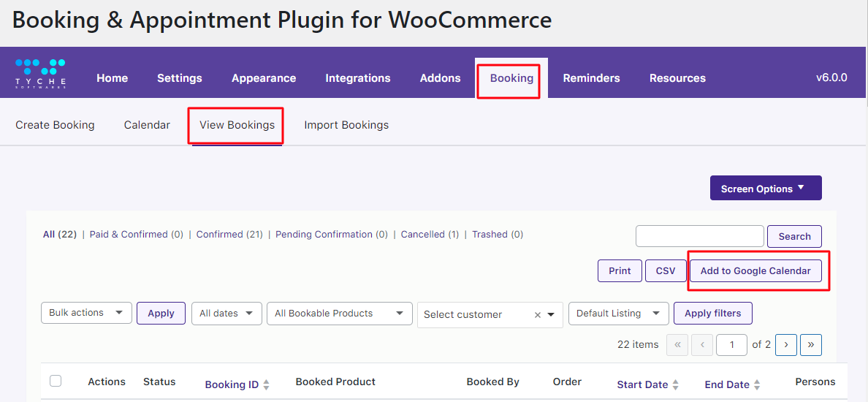This screenshot has height=402, width=868.
Task: Go to the next page
Action: [x=786, y=344]
